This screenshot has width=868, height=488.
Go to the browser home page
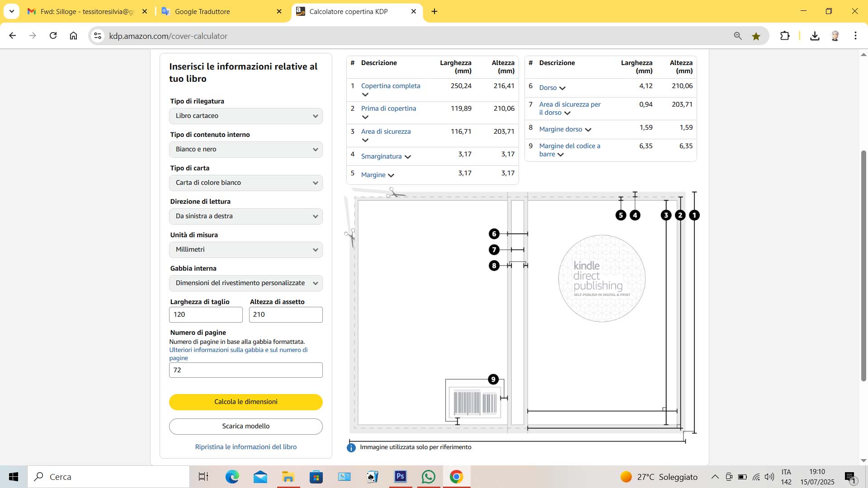coord(73,36)
